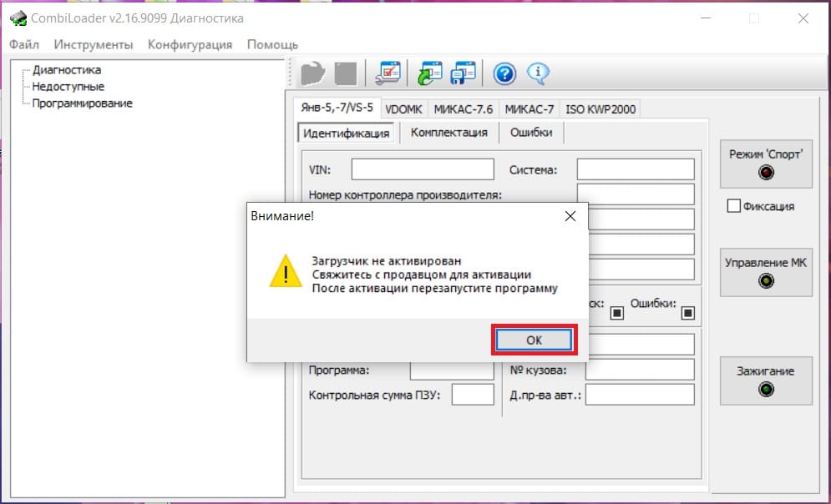This screenshot has height=504, width=831.
Task: Open the Конфигурация menu
Action: [x=190, y=44]
